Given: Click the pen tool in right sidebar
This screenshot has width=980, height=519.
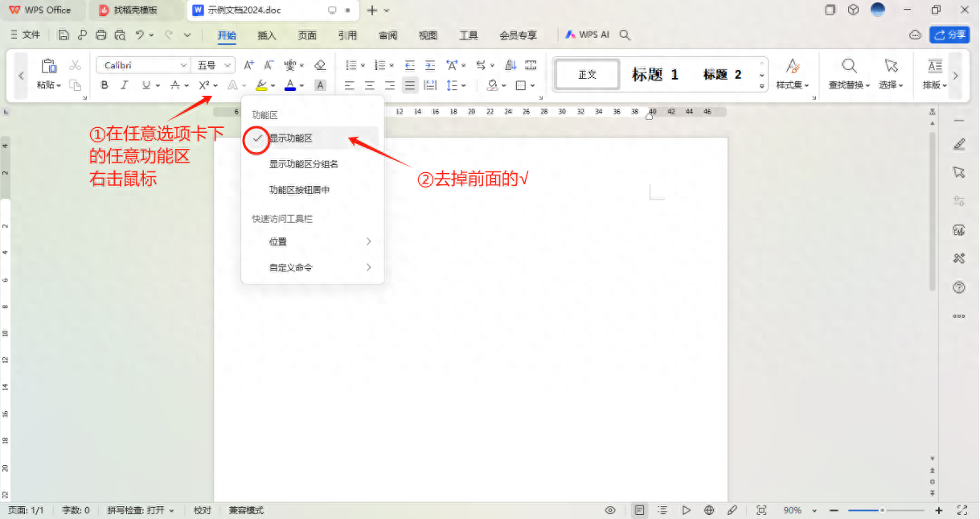Looking at the screenshot, I should pyautogui.click(x=958, y=144).
